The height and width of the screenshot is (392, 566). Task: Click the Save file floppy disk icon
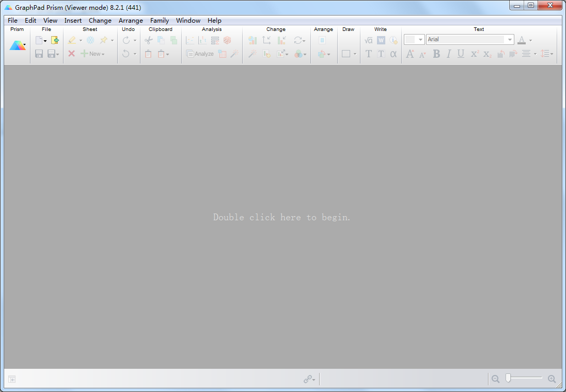pyautogui.click(x=39, y=54)
